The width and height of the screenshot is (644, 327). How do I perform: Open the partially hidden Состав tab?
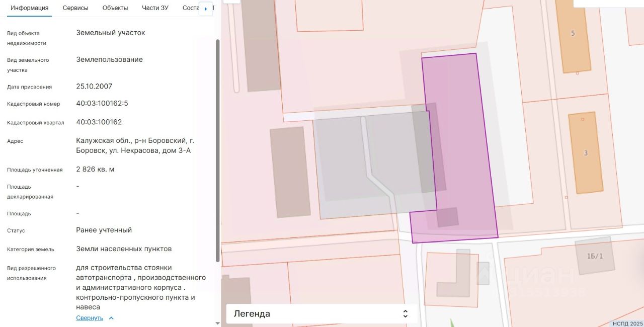(x=190, y=8)
